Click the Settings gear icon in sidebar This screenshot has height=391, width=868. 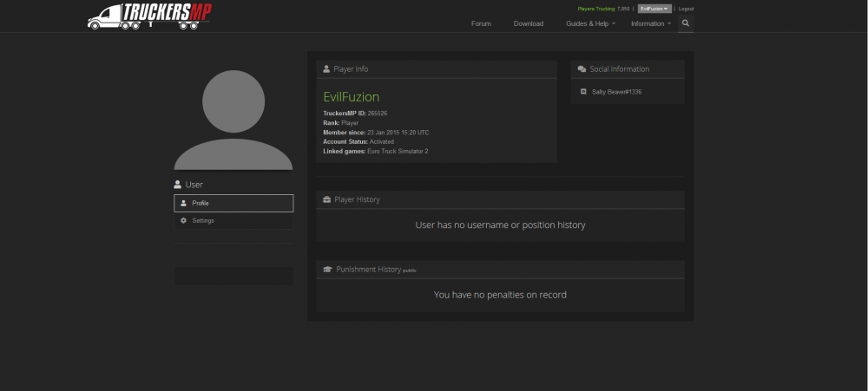[x=183, y=221]
